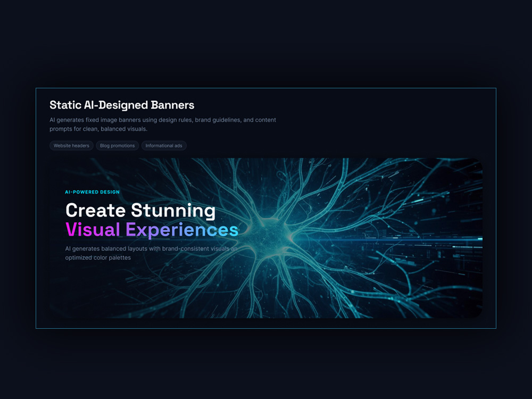Click the AI-POWERED DESIGN label
532x399 pixels.
(92, 192)
